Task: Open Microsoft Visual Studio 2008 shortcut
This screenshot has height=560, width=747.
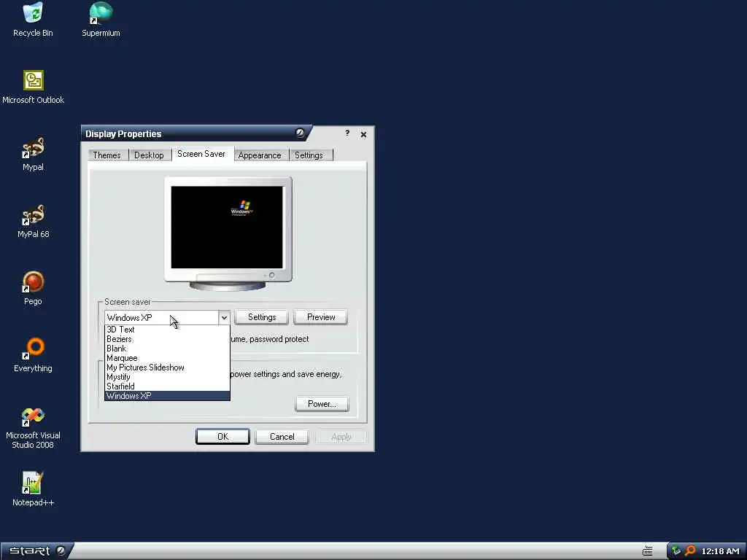Action: (33, 429)
